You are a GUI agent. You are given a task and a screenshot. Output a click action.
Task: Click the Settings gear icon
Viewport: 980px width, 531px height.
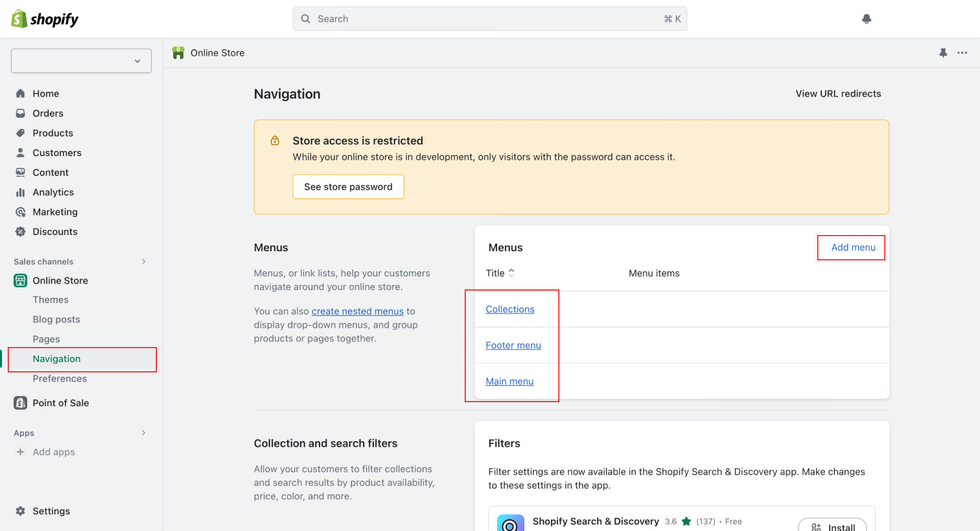[21, 511]
